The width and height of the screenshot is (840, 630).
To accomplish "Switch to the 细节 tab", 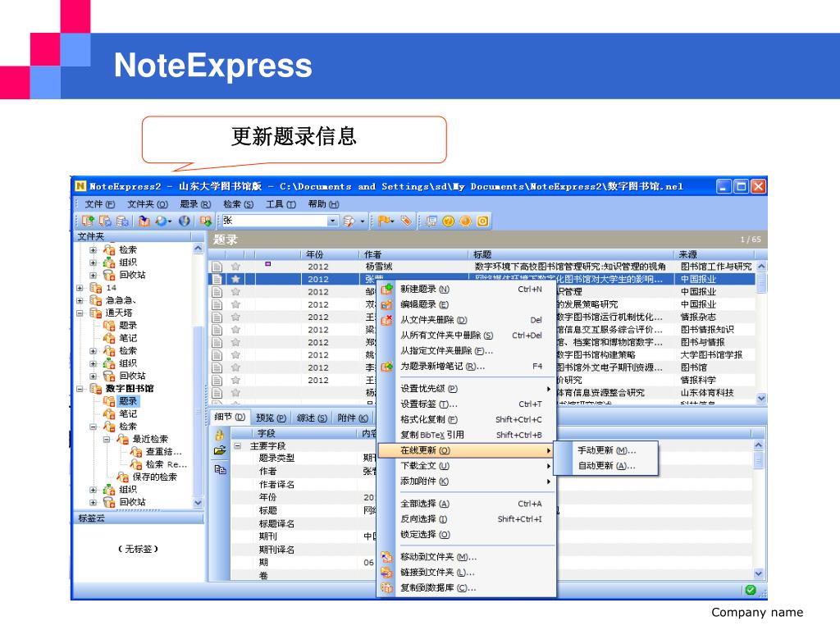I will (x=230, y=418).
